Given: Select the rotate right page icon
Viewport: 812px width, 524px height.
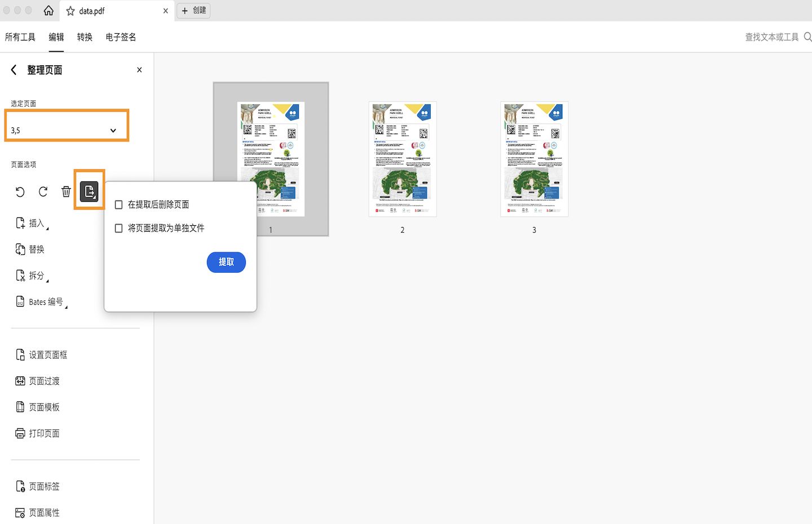Looking at the screenshot, I should (x=43, y=192).
